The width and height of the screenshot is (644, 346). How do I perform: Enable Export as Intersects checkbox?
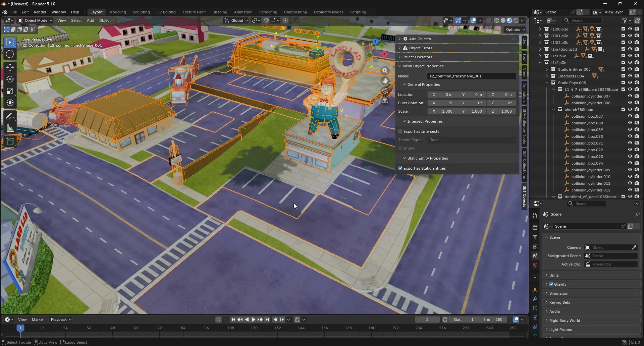tap(400, 131)
